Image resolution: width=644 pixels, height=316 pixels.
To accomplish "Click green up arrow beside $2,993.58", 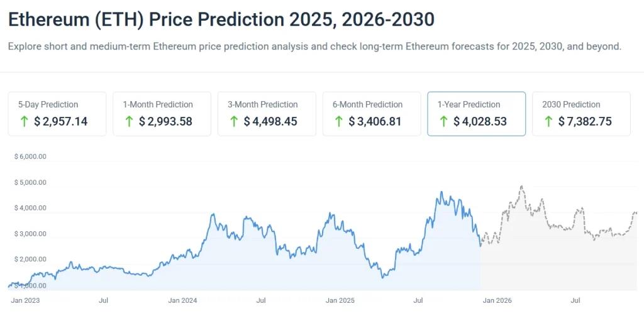I will [130, 121].
